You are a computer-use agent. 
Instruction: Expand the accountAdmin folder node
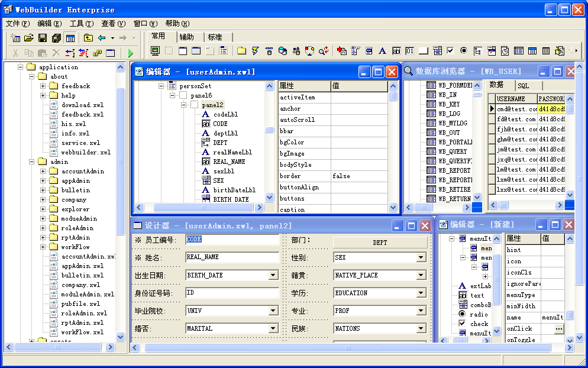(x=43, y=171)
